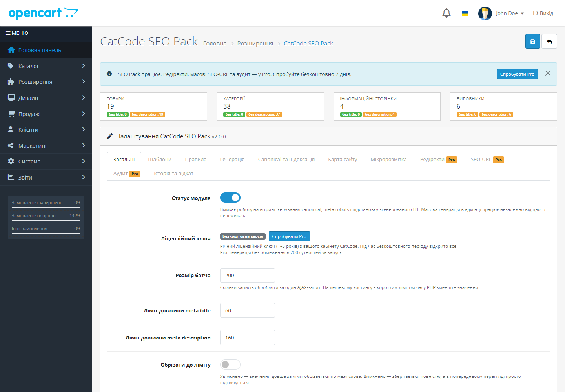The width and height of the screenshot is (565, 392).
Task: Expand the Маркетинг menu chevron
Action: click(84, 145)
